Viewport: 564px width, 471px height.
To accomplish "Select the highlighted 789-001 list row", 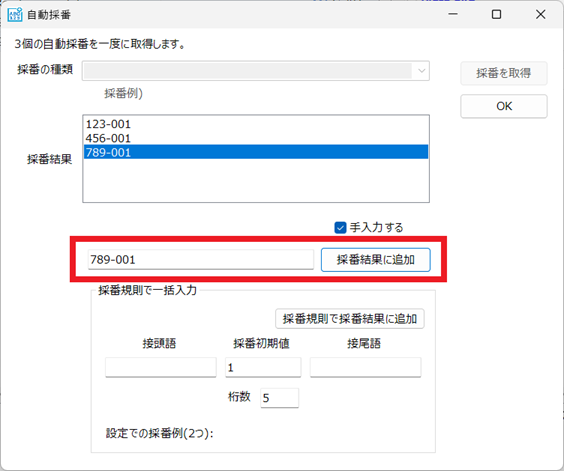I will pos(256,152).
